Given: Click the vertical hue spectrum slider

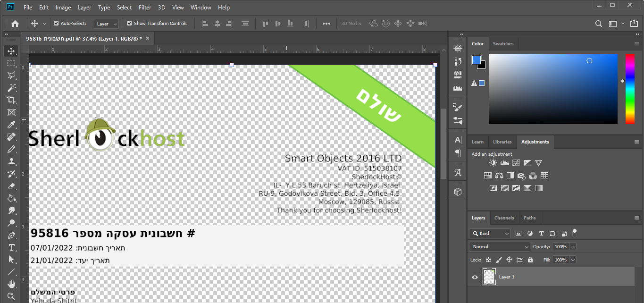Looking at the screenshot, I should [x=630, y=89].
